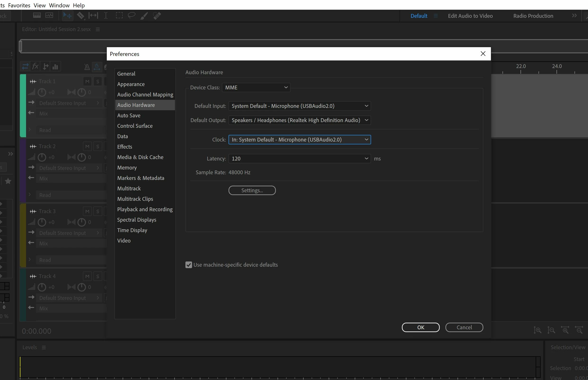Open the Playback and Recording preferences
This screenshot has height=380, width=588.
pyautogui.click(x=145, y=209)
